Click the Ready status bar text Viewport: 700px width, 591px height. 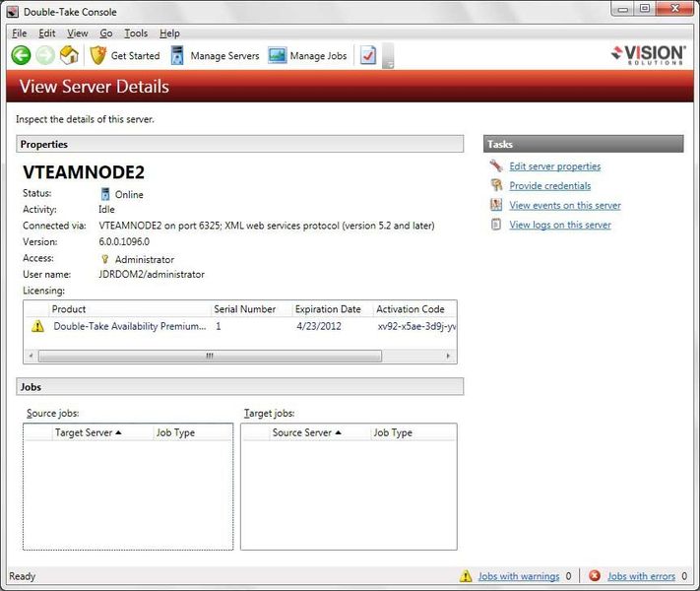22,576
